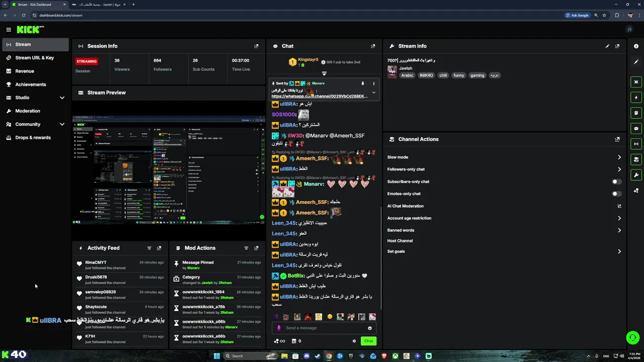The image size is (644, 362).
Task: Open pinned message three-dot menu
Action: click(373, 83)
